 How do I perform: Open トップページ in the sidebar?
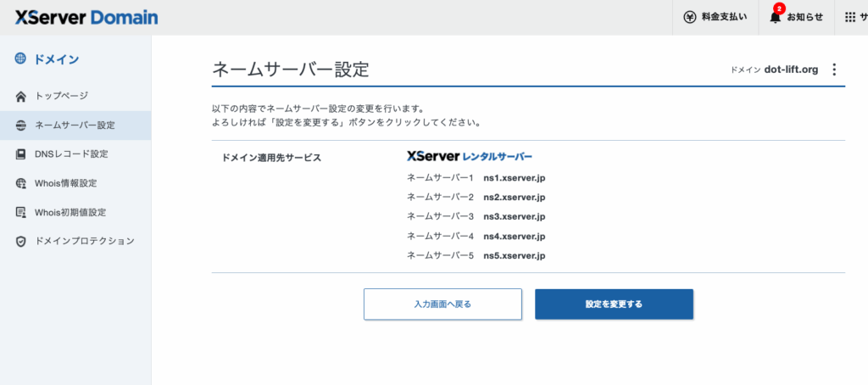coord(61,96)
